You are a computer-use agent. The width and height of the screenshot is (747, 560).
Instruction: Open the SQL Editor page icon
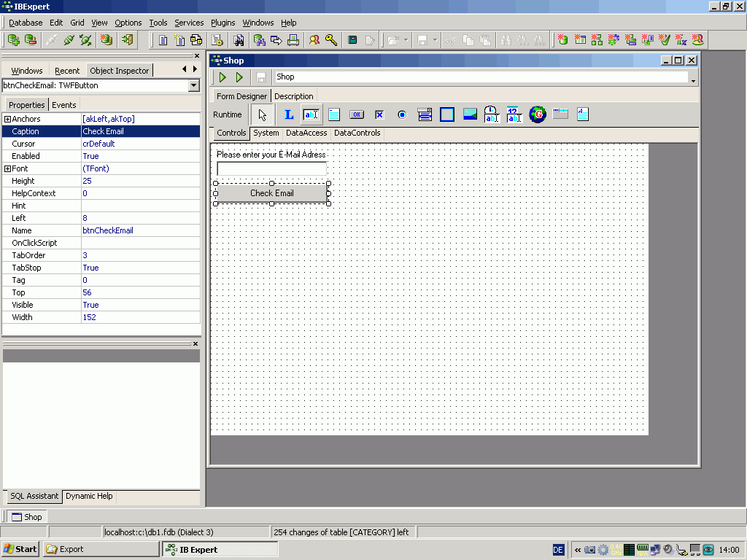[x=163, y=40]
